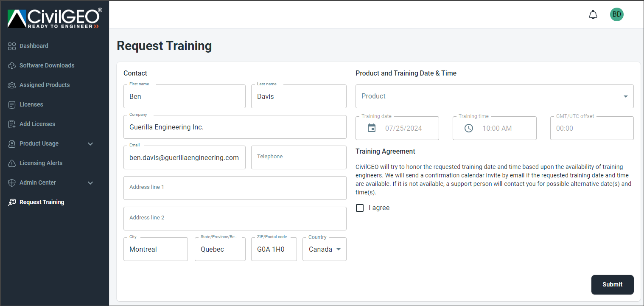Click the Product dropdown arrow
The height and width of the screenshot is (306, 644).
[626, 96]
